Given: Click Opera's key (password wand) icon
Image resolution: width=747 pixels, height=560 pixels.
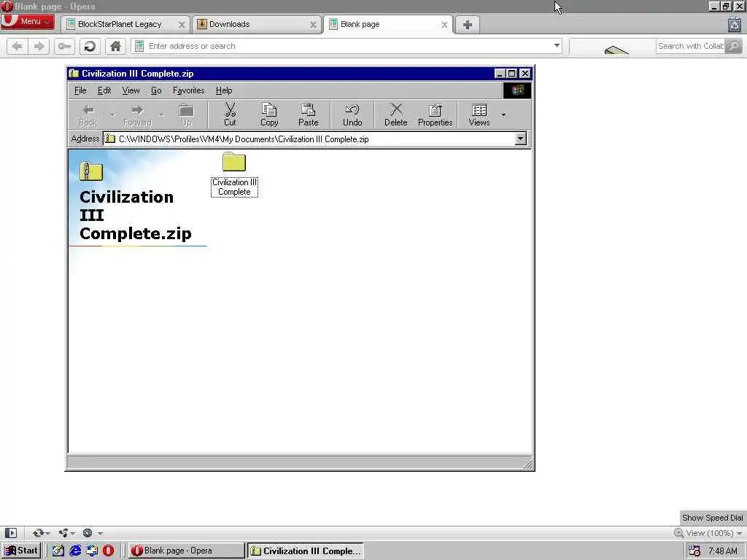Looking at the screenshot, I should (x=64, y=46).
